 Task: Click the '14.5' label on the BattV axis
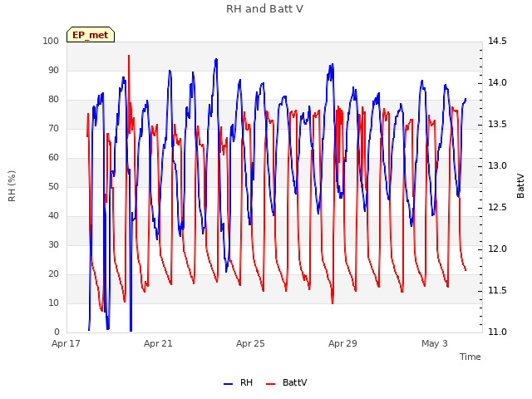click(497, 41)
